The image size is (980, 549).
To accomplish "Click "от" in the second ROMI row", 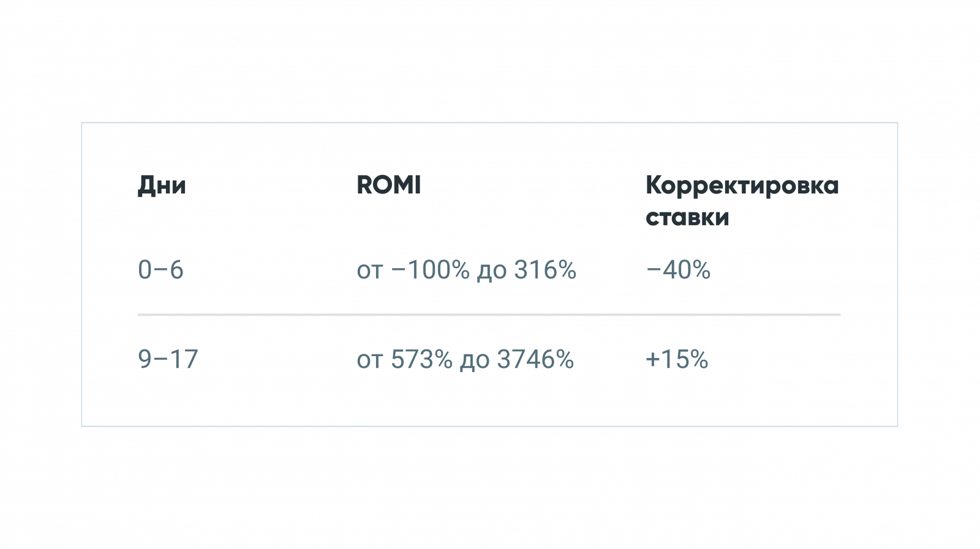I will (x=370, y=360).
